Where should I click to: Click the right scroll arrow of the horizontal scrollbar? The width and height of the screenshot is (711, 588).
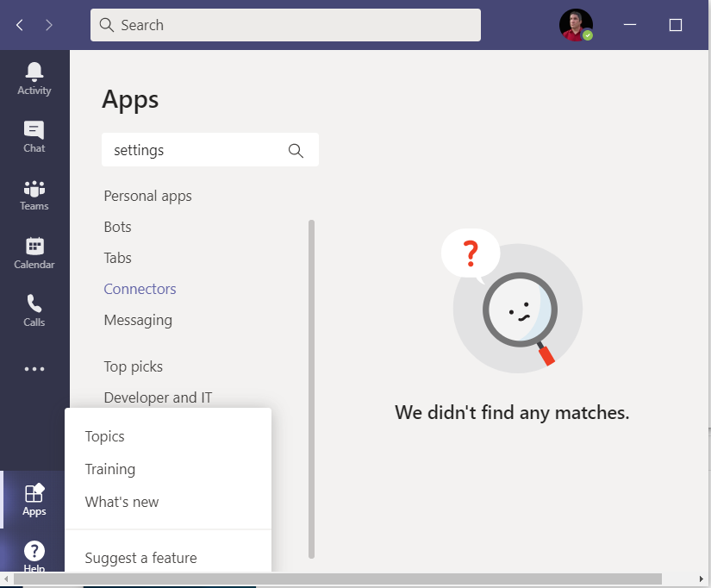pos(702,579)
